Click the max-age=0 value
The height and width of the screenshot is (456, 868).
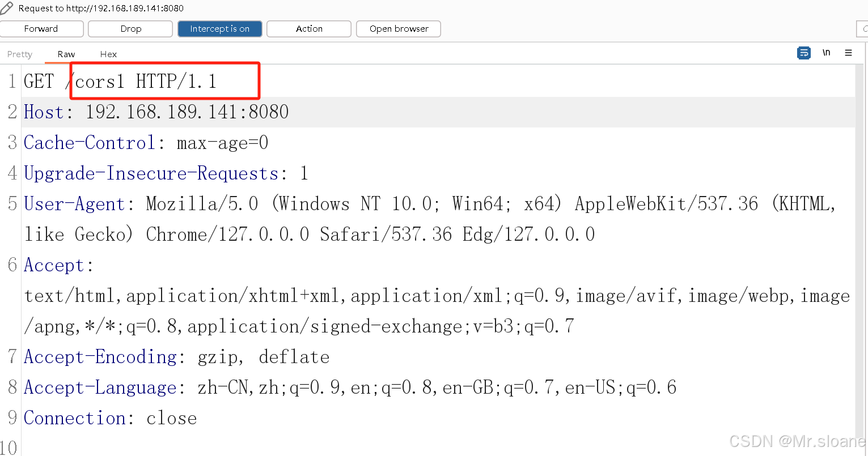tap(222, 143)
